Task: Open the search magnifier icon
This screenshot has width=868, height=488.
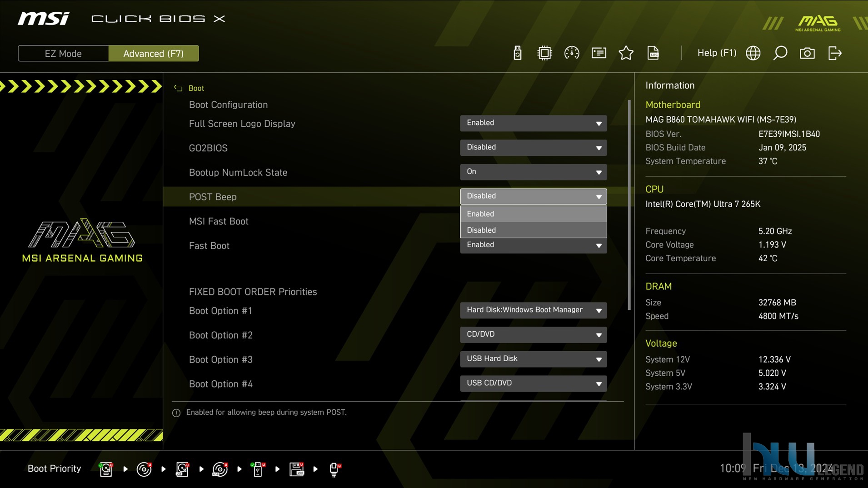Action: [780, 53]
